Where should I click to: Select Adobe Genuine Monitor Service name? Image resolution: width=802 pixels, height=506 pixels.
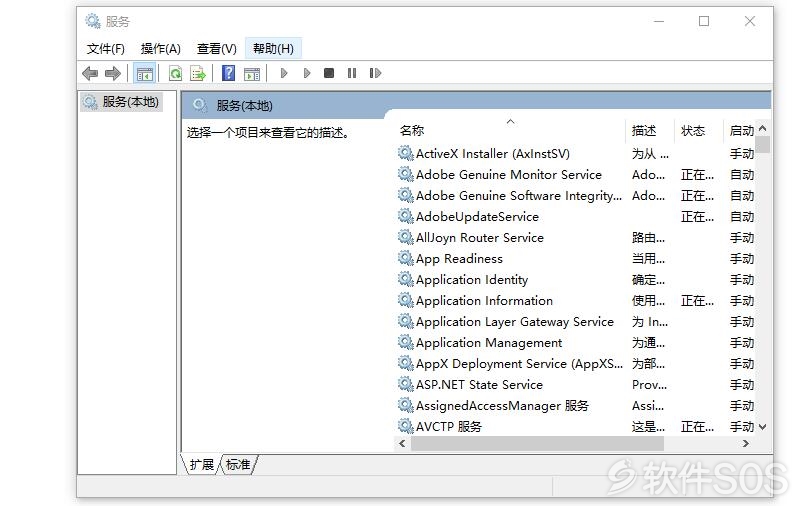coord(508,174)
